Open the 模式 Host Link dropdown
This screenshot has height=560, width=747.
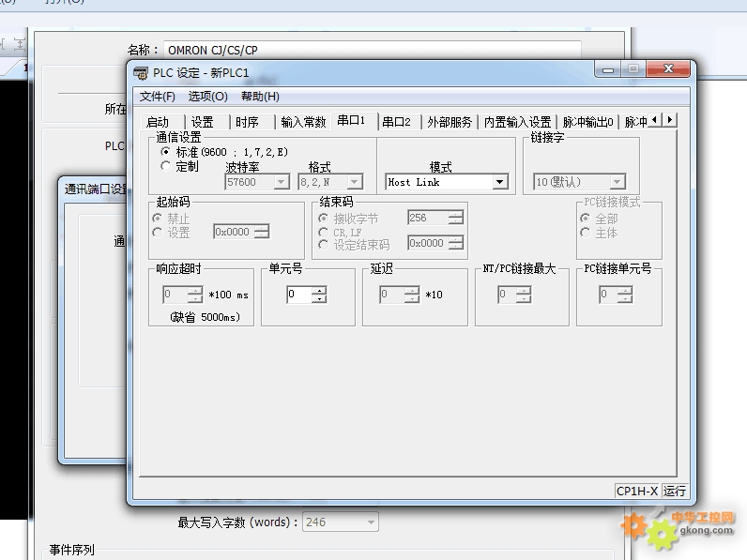(x=500, y=182)
